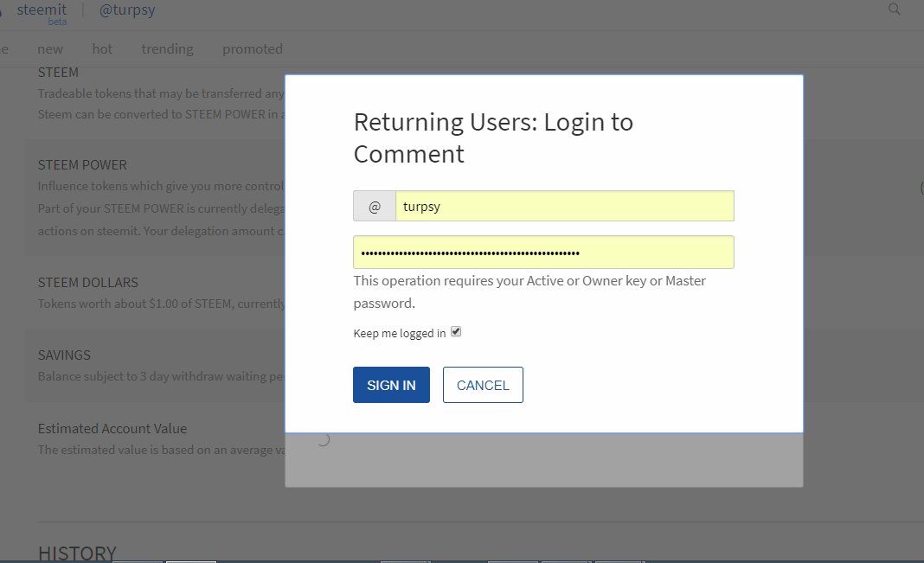The image size is (924, 563).
Task: Dismiss the login dialog with CANCEL
Action: pos(483,385)
